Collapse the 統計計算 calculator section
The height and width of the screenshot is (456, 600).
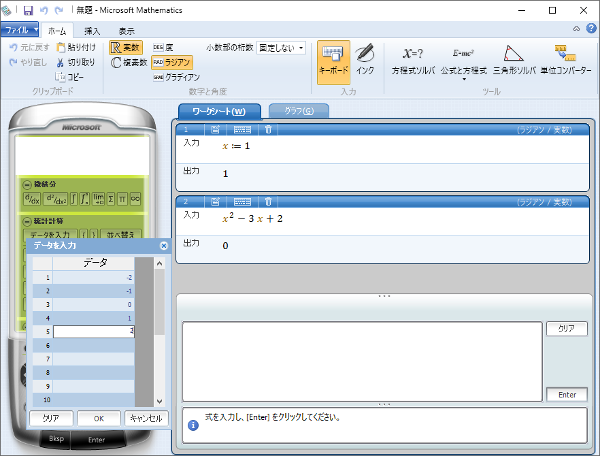[27, 221]
